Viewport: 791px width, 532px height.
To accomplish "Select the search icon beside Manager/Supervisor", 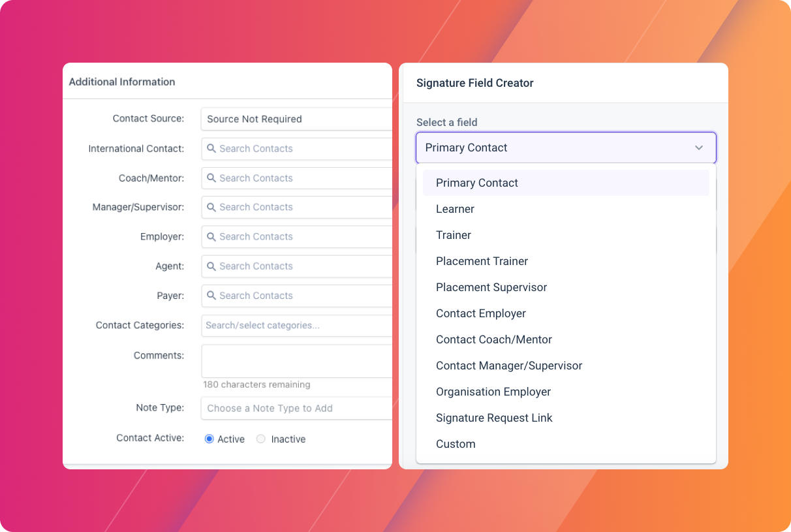I will 211,207.
